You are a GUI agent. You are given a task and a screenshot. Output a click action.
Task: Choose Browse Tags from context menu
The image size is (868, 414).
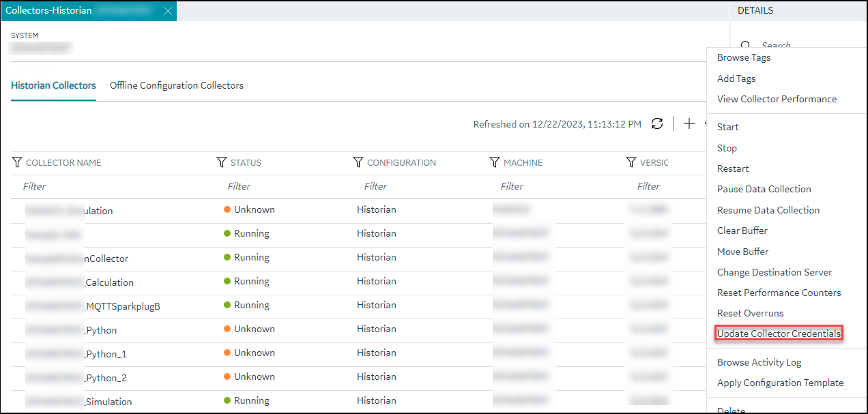coord(744,57)
